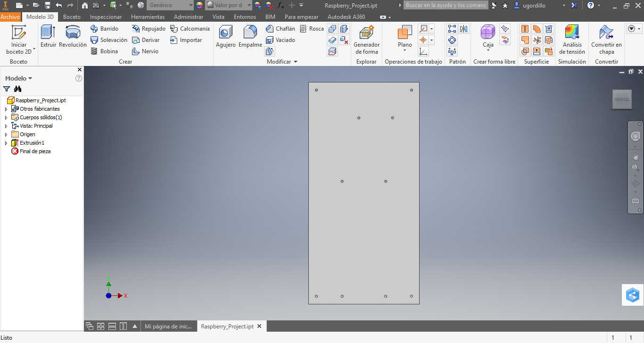This screenshot has height=343, width=644.
Task: Open the appearance color wheel icon
Action: [199, 5]
